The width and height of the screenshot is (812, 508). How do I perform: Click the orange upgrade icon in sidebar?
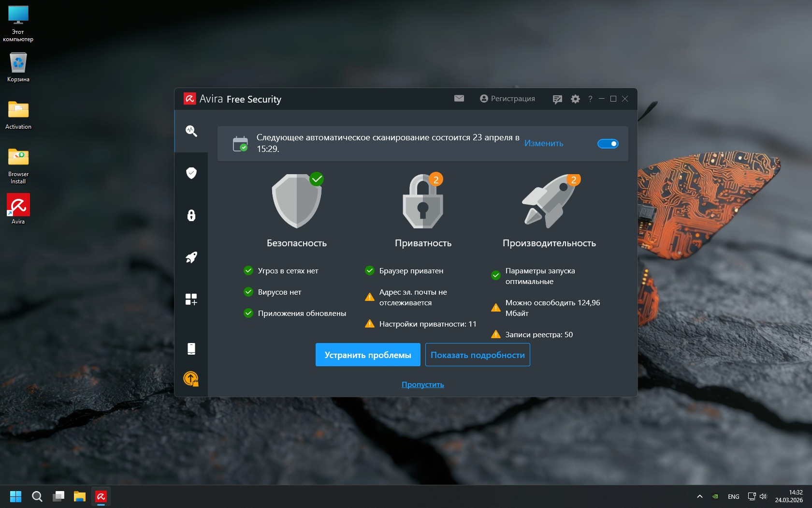[191, 379]
